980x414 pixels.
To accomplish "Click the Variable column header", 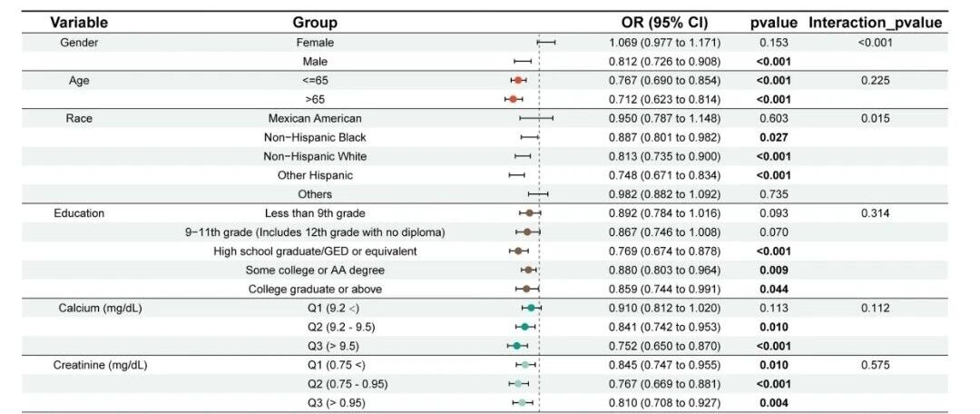I will point(79,23).
